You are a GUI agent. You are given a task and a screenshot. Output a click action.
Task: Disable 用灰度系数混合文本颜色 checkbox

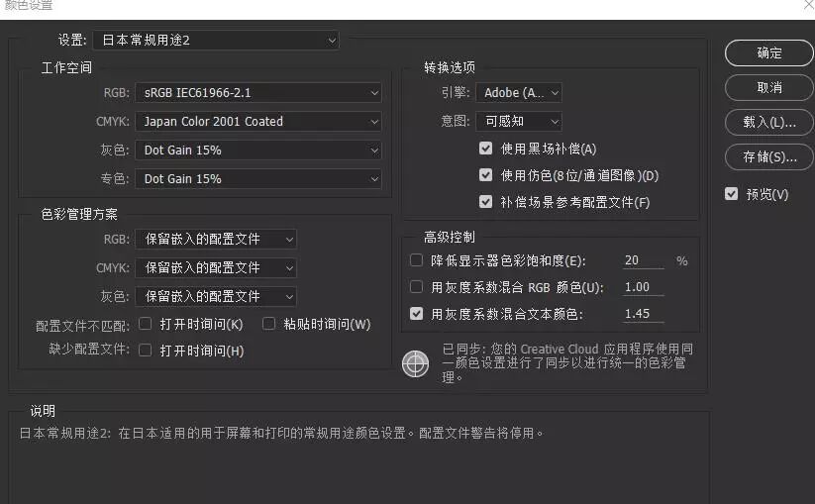pyautogui.click(x=416, y=313)
